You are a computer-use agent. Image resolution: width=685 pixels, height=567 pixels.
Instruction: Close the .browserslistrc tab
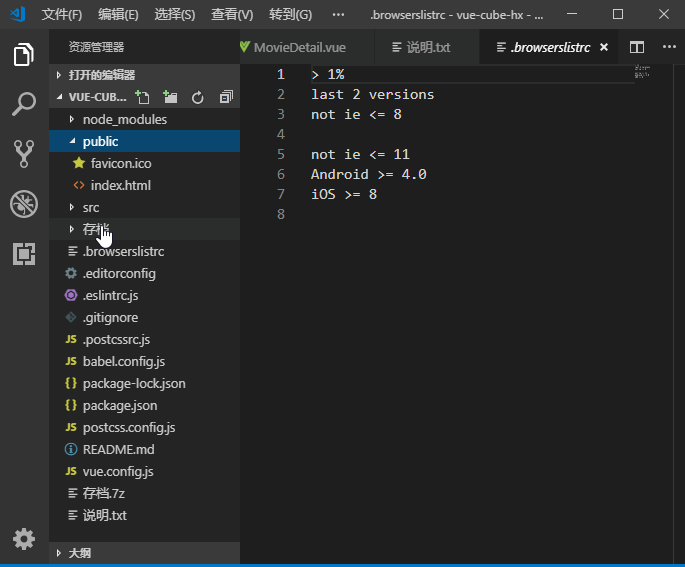[x=604, y=47]
